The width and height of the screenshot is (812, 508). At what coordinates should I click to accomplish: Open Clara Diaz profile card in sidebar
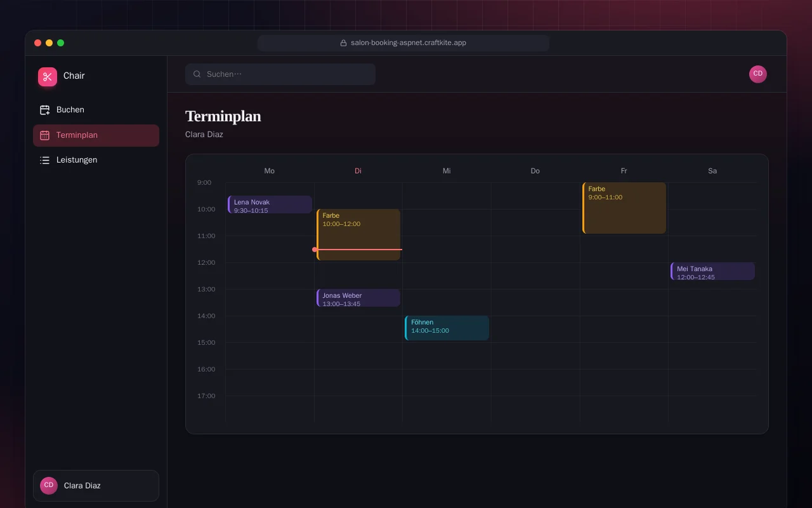tap(96, 486)
